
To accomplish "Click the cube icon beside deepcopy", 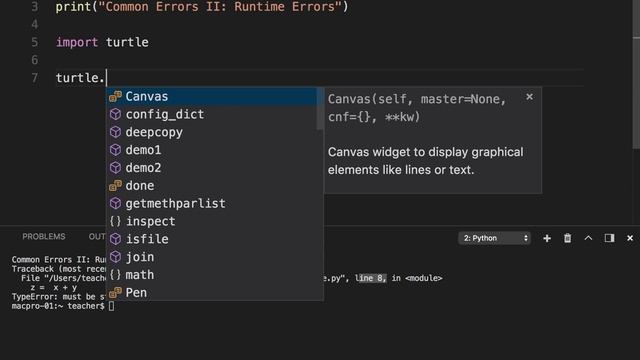I will 116,132.
